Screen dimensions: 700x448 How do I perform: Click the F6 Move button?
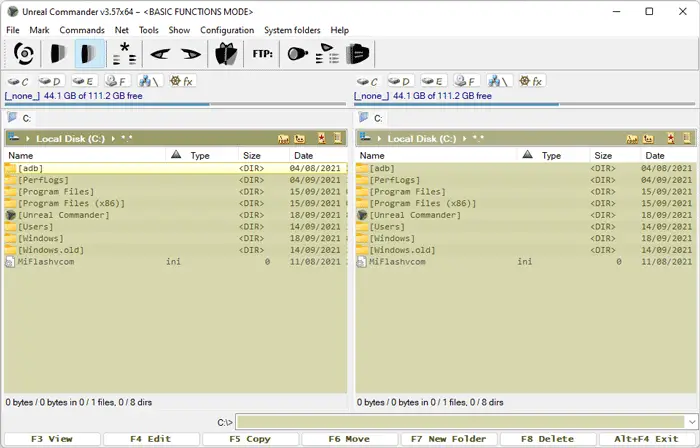[349, 439]
